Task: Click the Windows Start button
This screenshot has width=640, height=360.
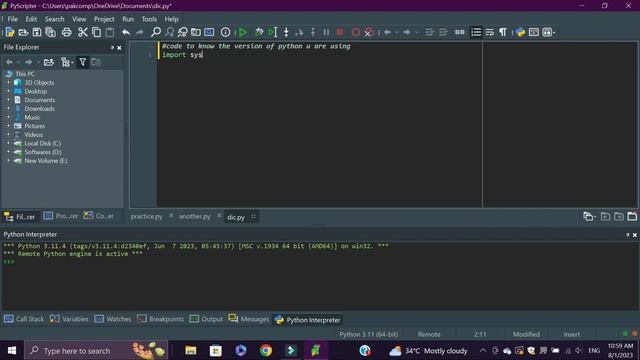Action: click(x=12, y=351)
